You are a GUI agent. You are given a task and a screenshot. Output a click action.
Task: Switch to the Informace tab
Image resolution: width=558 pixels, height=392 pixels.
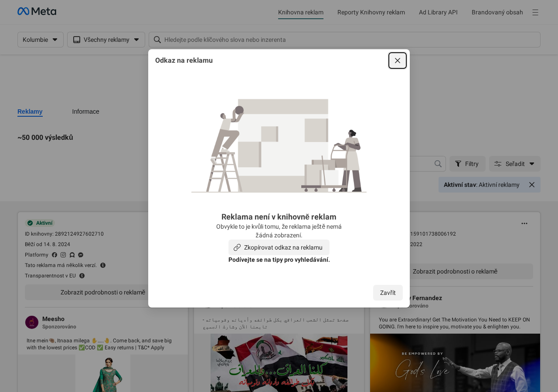85,112
